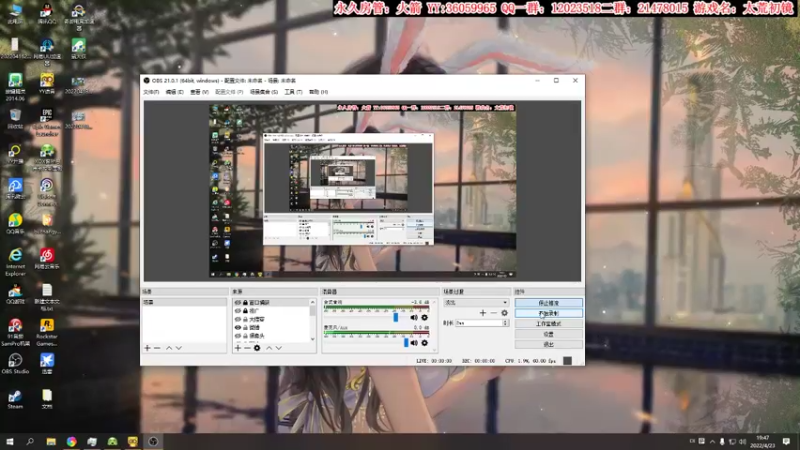This screenshot has width=800, height=450.
Task: Open the Profile menu in OBS
Action: click(229, 92)
